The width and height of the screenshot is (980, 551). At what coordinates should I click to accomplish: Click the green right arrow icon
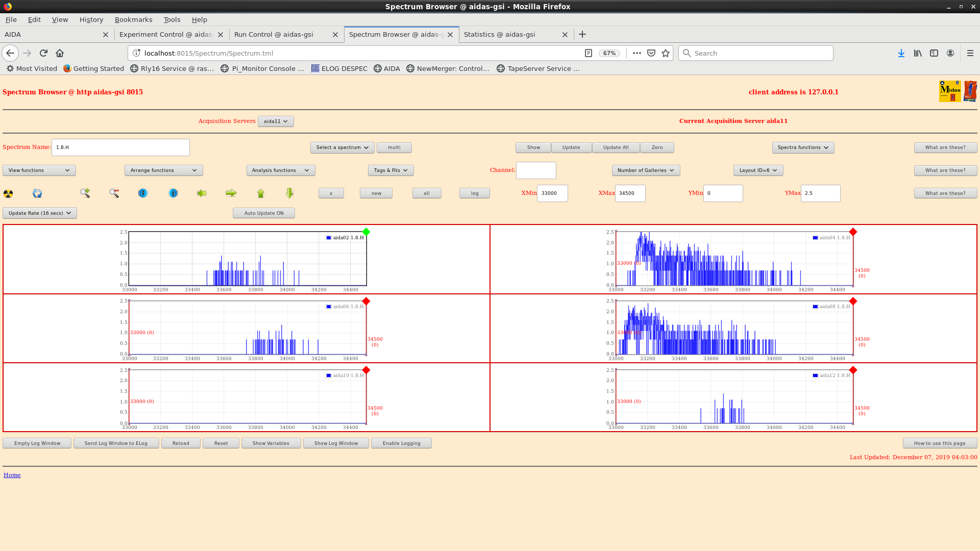[x=231, y=193]
